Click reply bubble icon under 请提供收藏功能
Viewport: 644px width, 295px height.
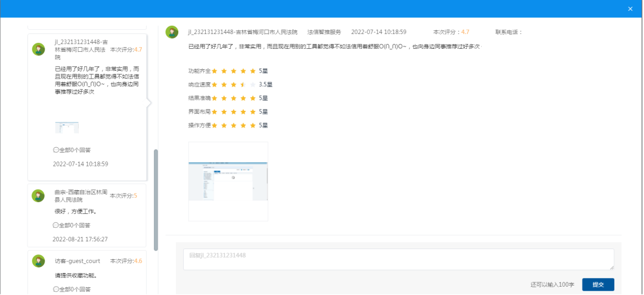pyautogui.click(x=56, y=289)
